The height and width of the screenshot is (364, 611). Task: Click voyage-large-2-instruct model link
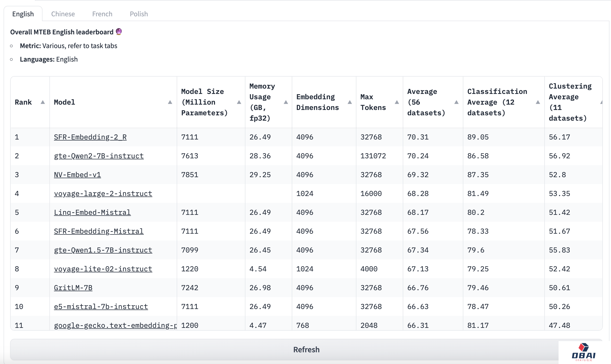103,193
